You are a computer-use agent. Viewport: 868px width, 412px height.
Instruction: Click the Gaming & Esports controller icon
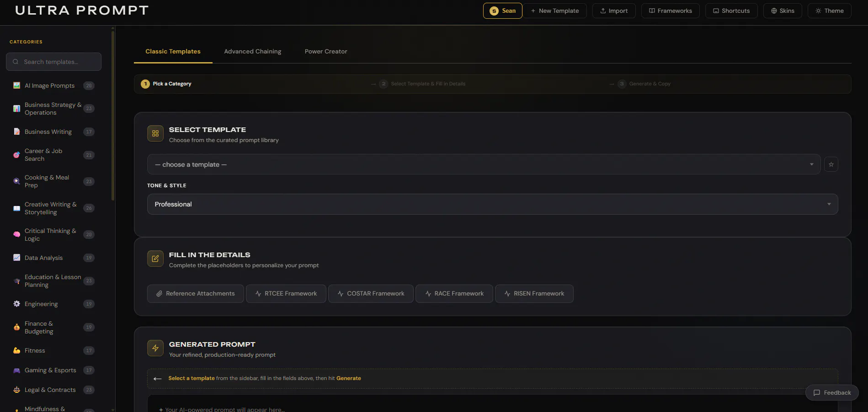16,370
